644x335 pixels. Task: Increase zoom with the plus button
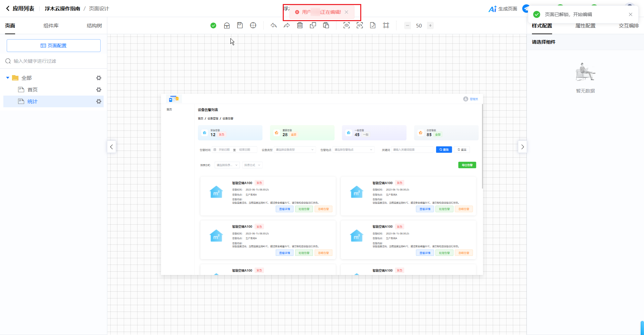430,25
